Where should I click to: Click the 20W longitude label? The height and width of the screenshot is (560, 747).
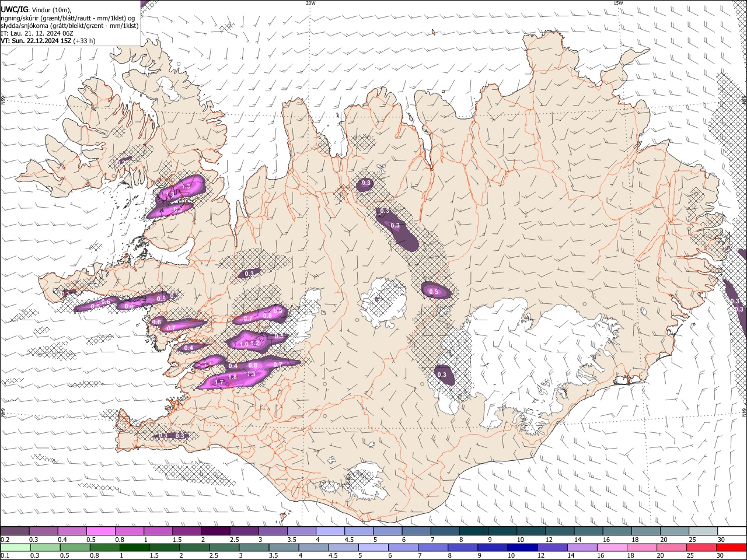[310, 3]
